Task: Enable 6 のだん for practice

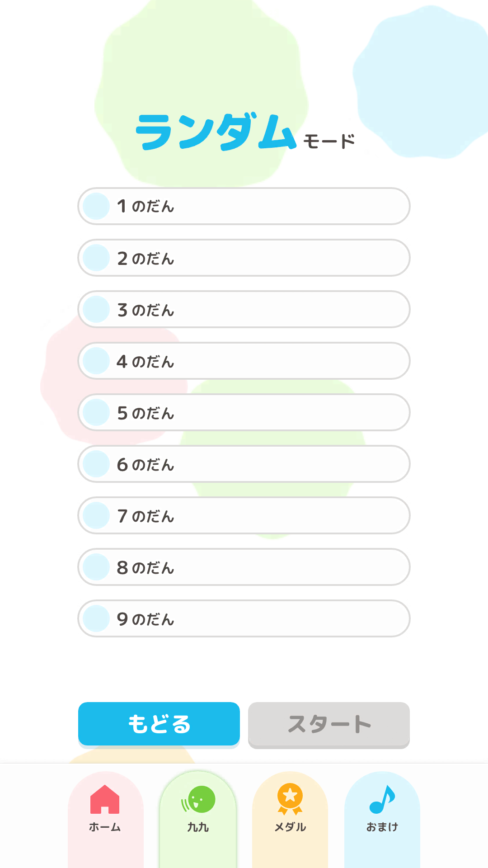Action: pyautogui.click(x=96, y=464)
